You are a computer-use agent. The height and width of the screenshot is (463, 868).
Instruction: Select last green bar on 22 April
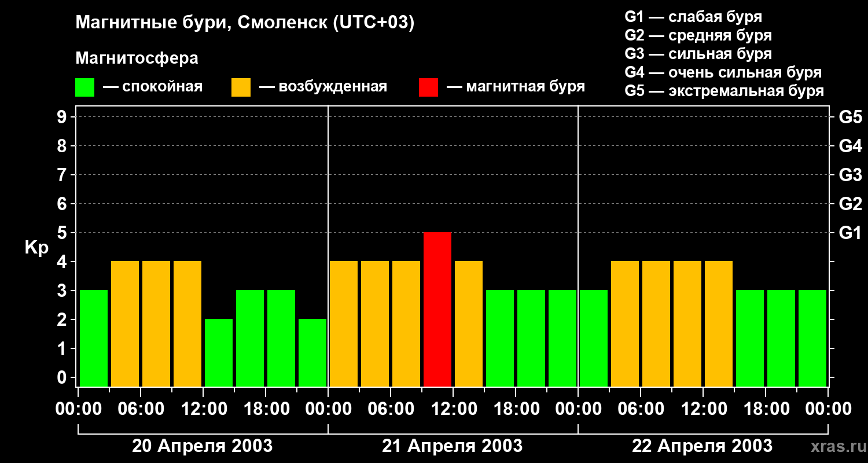coord(812,338)
